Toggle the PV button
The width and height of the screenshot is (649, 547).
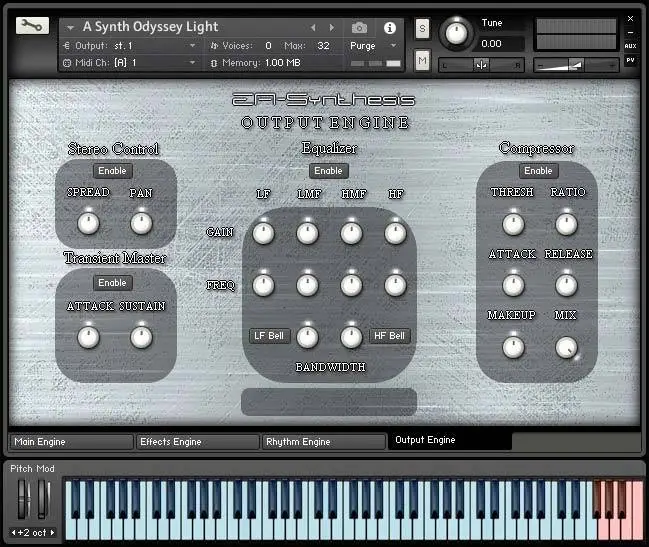pos(630,60)
